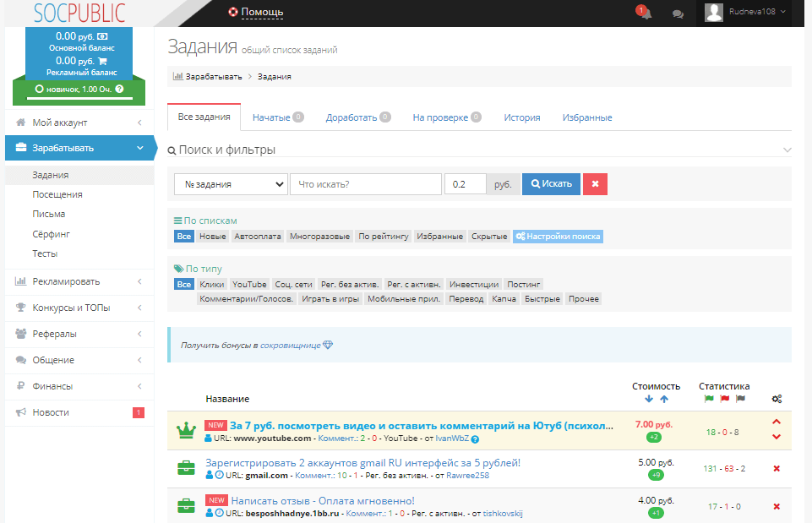This screenshot has width=812, height=523.
Task: Sort by cost ascending with the up arrow
Action: click(664, 399)
